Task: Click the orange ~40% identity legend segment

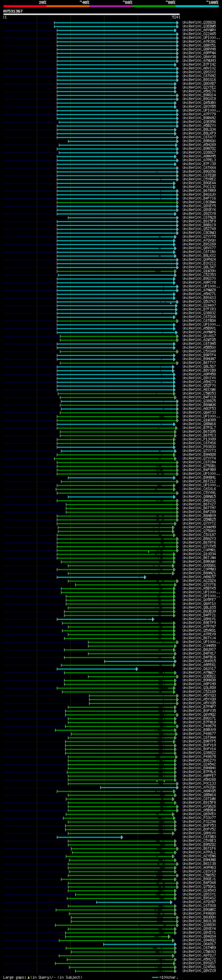Action: [68, 7]
